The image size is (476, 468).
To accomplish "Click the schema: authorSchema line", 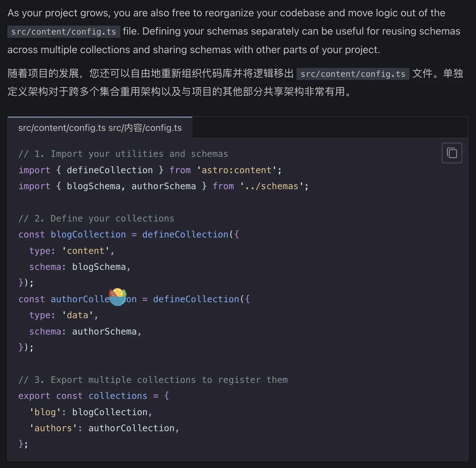I will coord(85,332).
